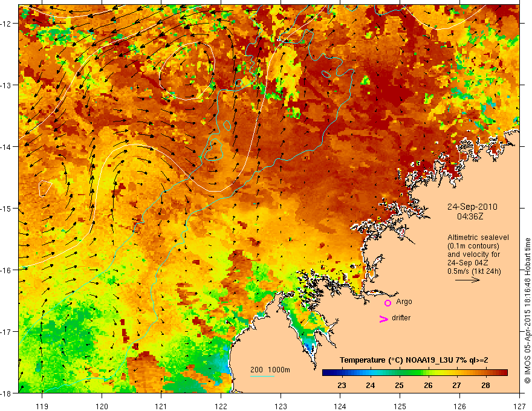
Task: Click the date text 24-Sep-2010
Action: coord(472,207)
